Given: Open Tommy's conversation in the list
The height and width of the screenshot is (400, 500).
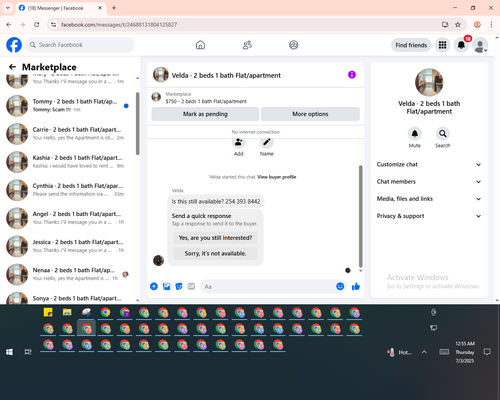Looking at the screenshot, I should click(x=68, y=106).
